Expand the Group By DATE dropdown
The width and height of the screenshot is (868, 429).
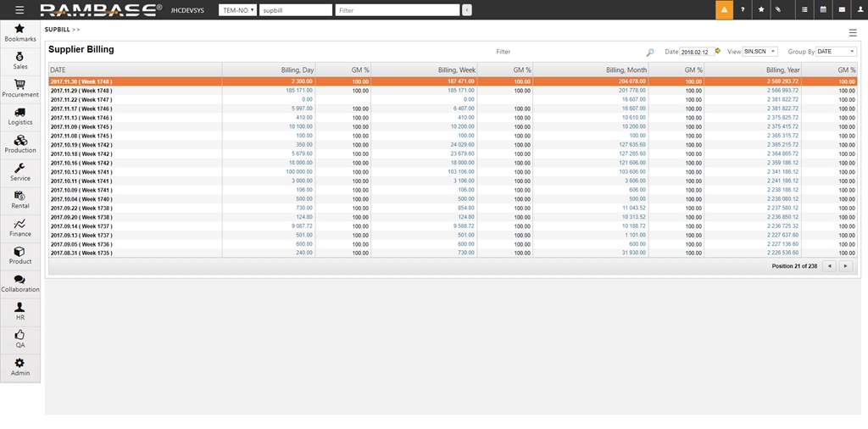tap(835, 52)
